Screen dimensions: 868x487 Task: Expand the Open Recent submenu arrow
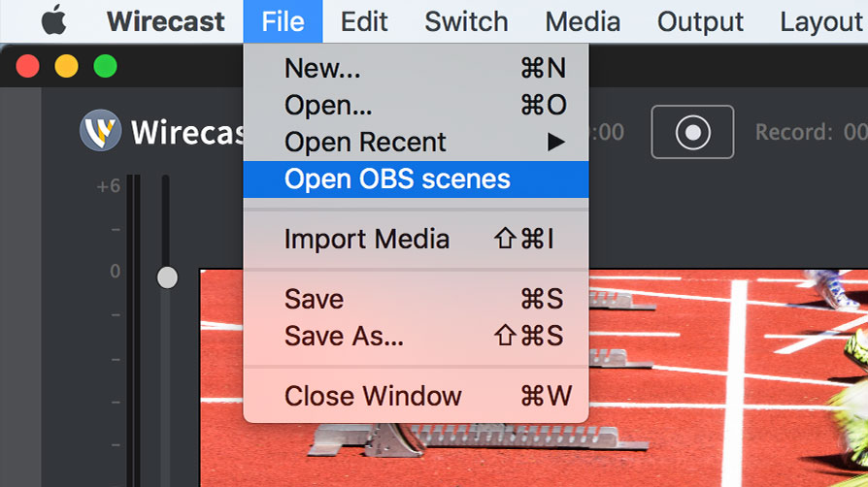click(x=555, y=143)
